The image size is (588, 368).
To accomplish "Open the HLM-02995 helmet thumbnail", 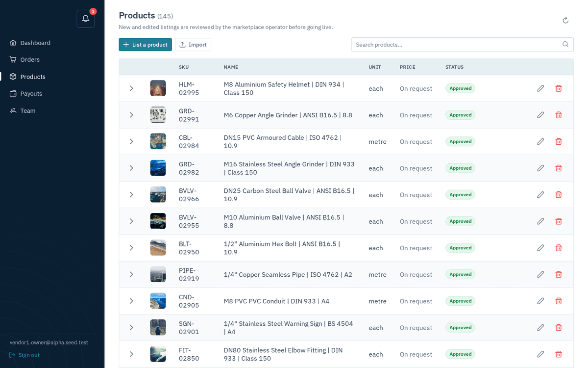I will (158, 88).
